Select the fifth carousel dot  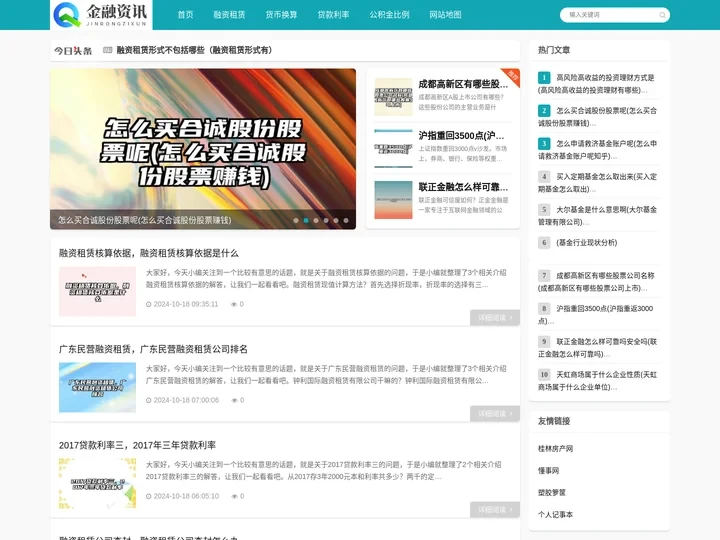coord(336,220)
